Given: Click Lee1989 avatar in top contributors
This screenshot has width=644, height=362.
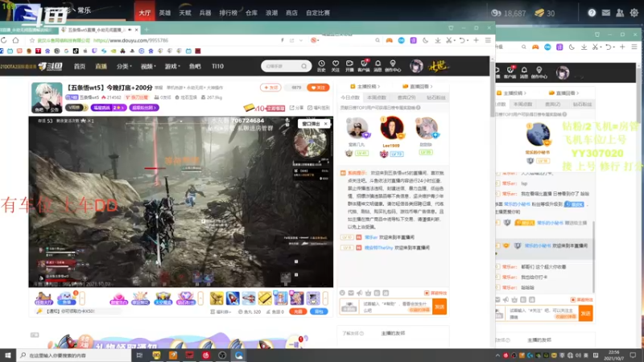Looking at the screenshot, I should click(x=391, y=128).
